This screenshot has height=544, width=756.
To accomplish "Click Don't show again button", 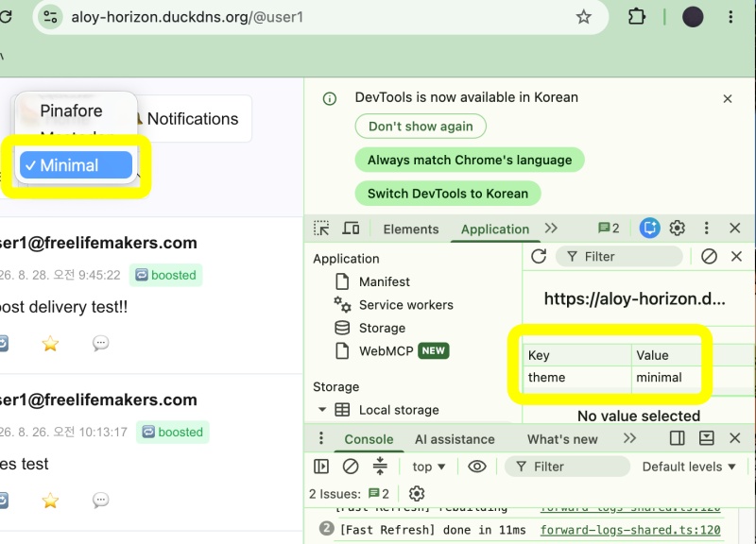I will pos(421,127).
